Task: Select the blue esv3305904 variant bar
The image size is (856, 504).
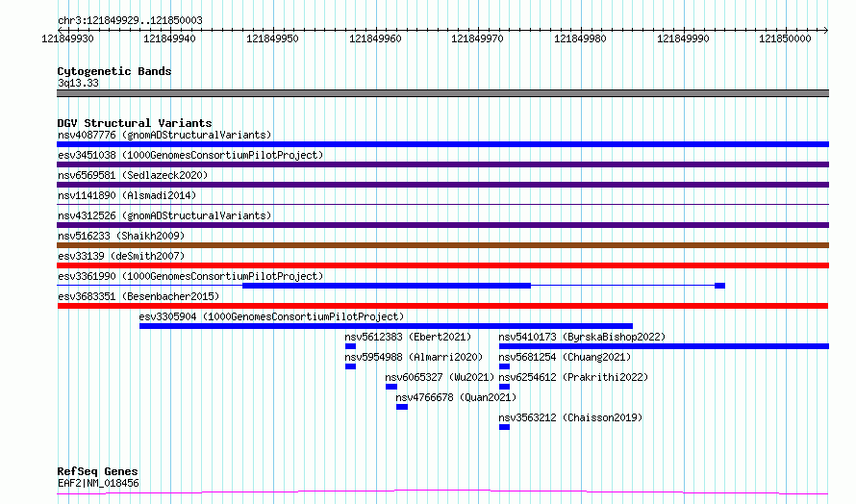Action: coord(386,326)
